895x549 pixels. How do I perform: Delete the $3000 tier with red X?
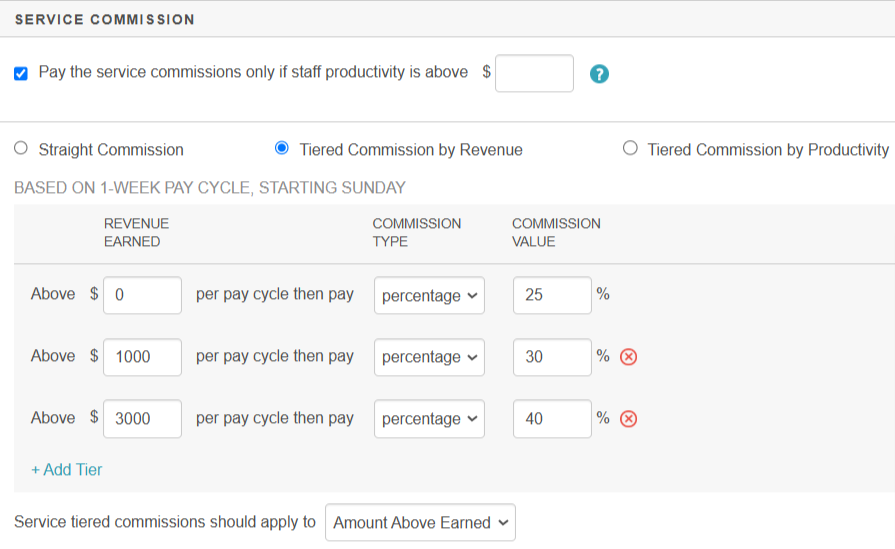click(629, 419)
